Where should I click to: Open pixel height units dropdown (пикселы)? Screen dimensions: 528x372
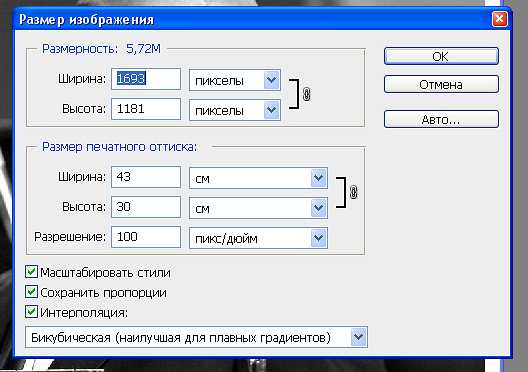click(x=235, y=110)
